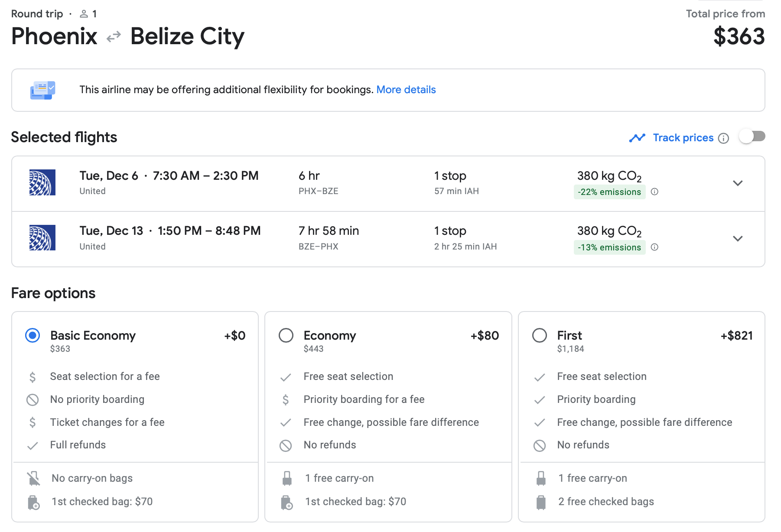Click the Track prices label
781x532 pixels.
pos(683,138)
